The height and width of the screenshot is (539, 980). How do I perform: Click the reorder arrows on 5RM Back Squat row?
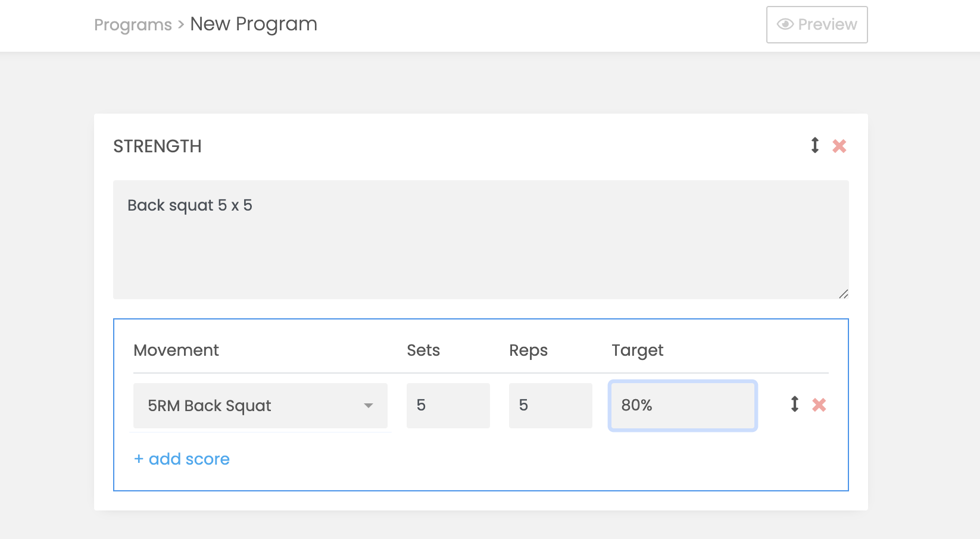point(795,405)
